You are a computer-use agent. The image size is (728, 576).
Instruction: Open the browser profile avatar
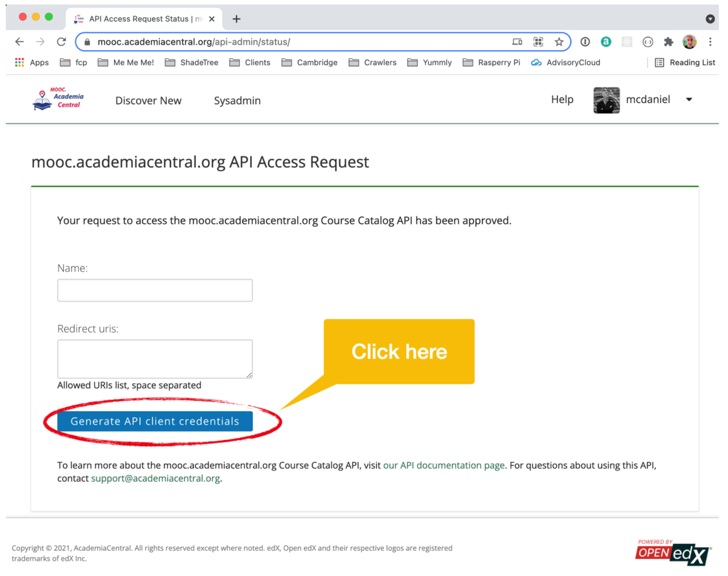point(690,41)
